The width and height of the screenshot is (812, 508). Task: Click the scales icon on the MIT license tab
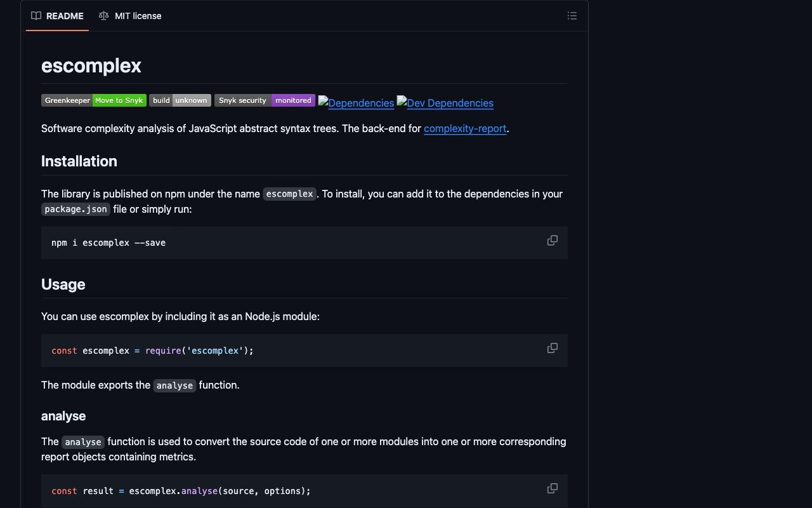(104, 16)
